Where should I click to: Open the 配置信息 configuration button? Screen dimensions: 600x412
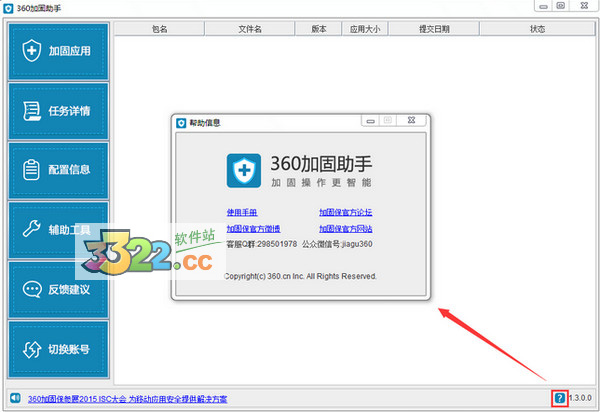click(59, 170)
